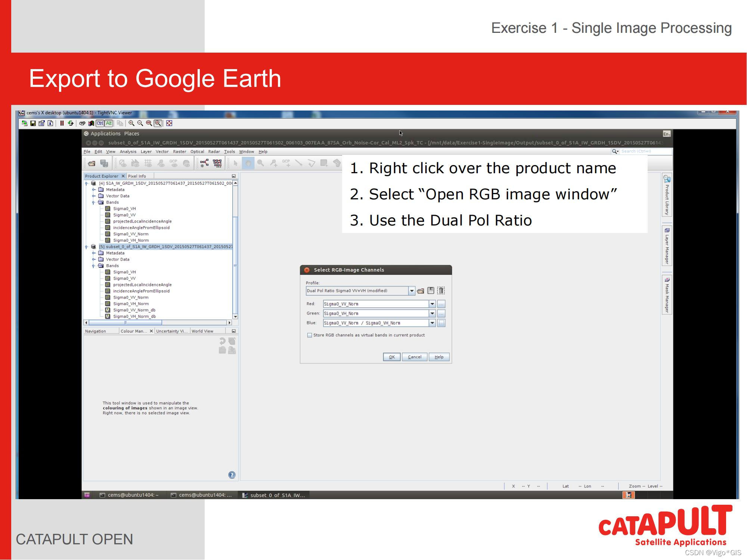747x560 pixels.
Task: Click the SNAP Open Product folder icon
Action: coord(92,164)
